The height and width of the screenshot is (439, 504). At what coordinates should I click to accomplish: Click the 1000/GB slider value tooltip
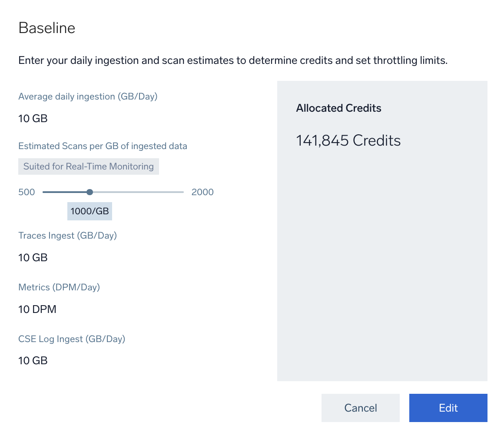[x=90, y=211]
